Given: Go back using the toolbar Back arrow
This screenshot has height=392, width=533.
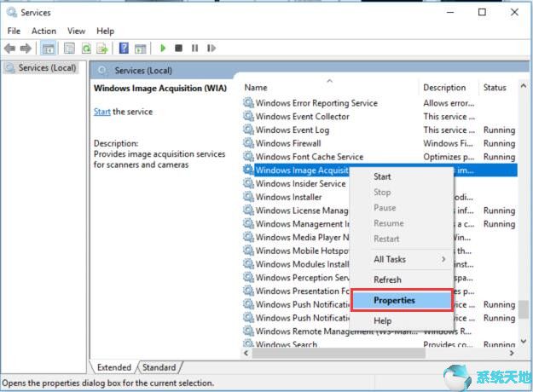Looking at the screenshot, I should click(10, 49).
